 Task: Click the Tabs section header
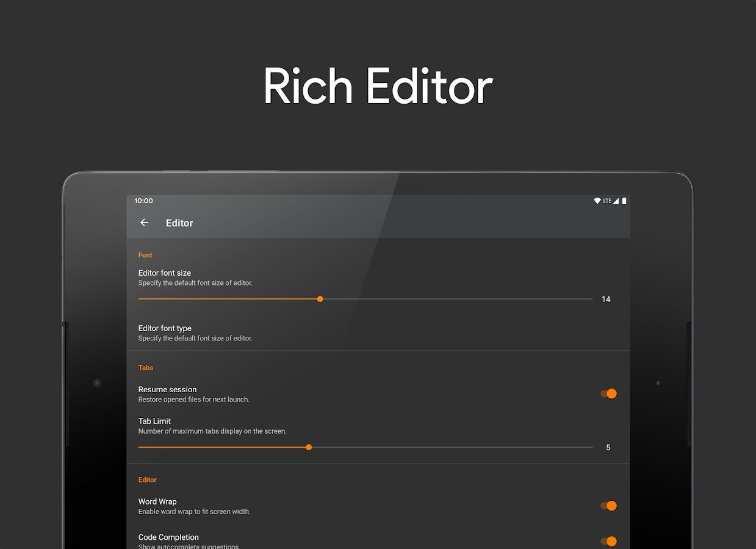146,368
